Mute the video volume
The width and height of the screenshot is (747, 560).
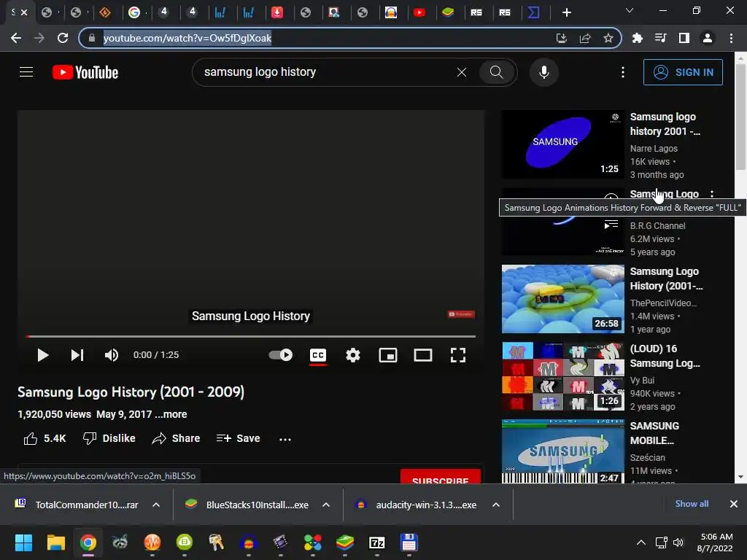point(112,355)
